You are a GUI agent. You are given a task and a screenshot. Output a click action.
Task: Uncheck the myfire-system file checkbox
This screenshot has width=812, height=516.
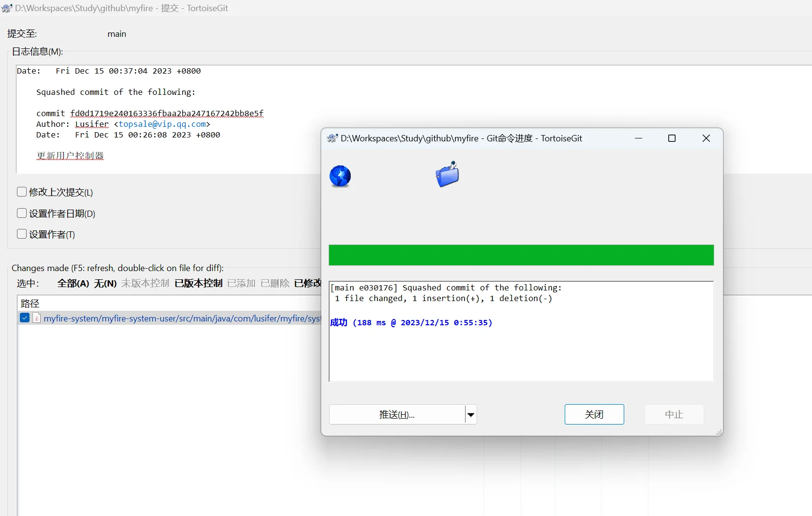click(x=25, y=318)
